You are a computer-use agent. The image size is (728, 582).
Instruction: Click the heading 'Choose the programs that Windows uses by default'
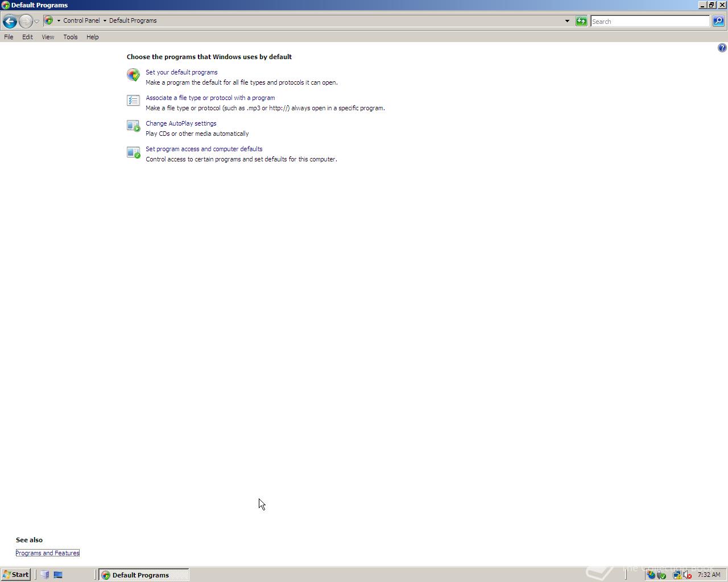pos(209,57)
